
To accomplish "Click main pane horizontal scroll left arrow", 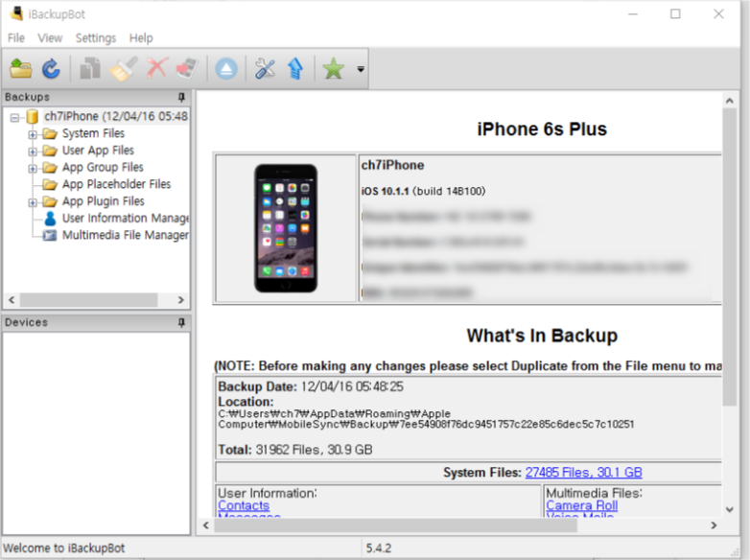I will 206,525.
